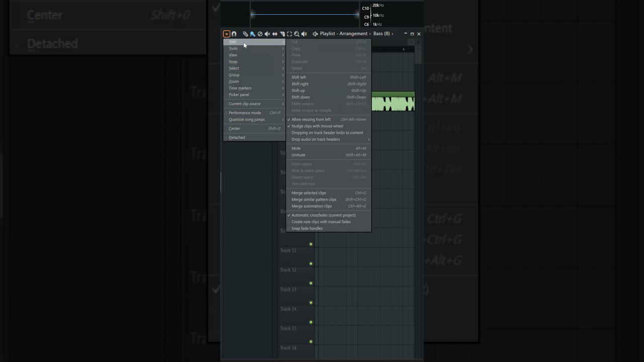
Task: Expand the Quantize song jumps submenu
Action: pos(255,119)
